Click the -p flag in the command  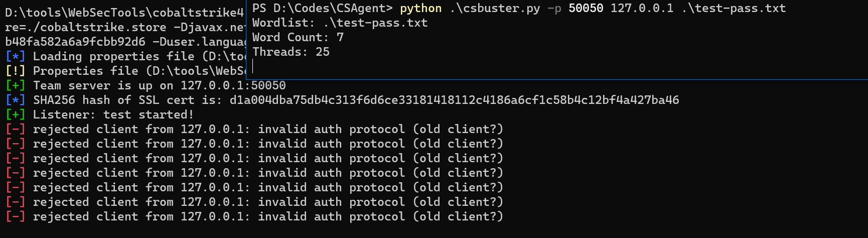(554, 9)
